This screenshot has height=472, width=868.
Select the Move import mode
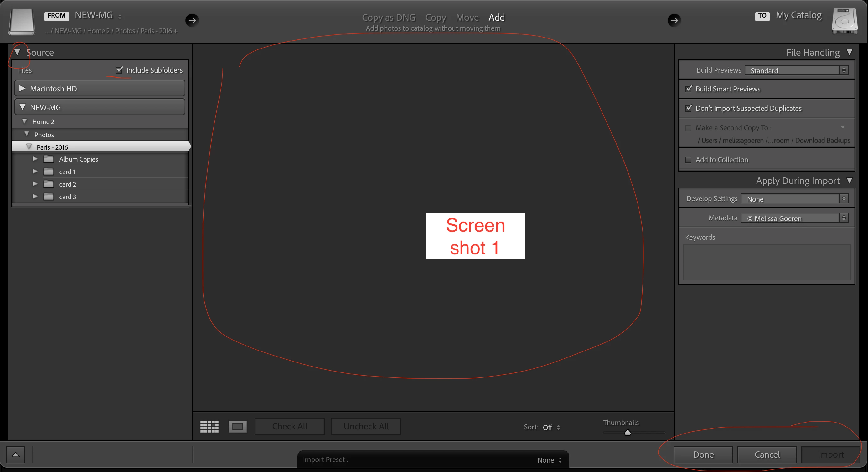pos(467,17)
